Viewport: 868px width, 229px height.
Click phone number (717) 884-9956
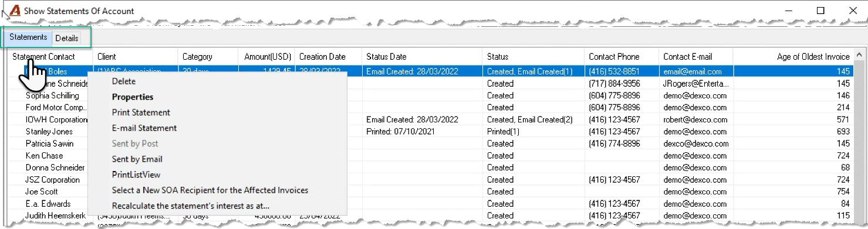[614, 83]
